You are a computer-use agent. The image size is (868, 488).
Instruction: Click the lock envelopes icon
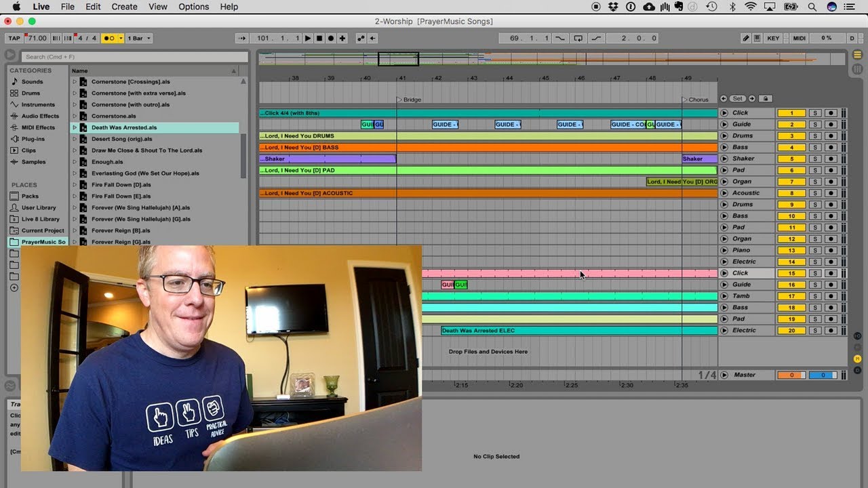(766, 99)
